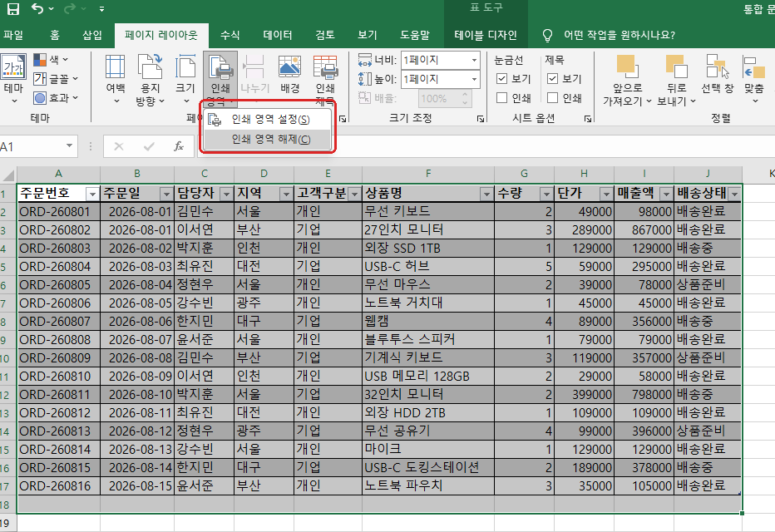Screen dimensions: 775x532
Task: Open theme Colors (색) menu
Action: 51,60
